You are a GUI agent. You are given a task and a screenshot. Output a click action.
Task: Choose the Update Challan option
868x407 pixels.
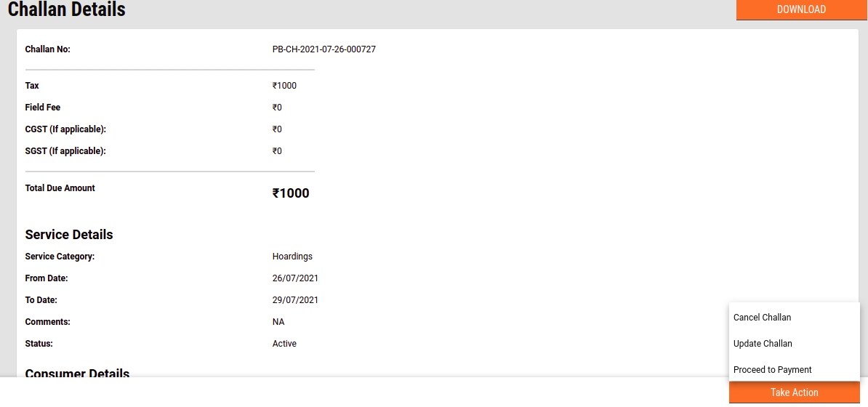pyautogui.click(x=763, y=344)
